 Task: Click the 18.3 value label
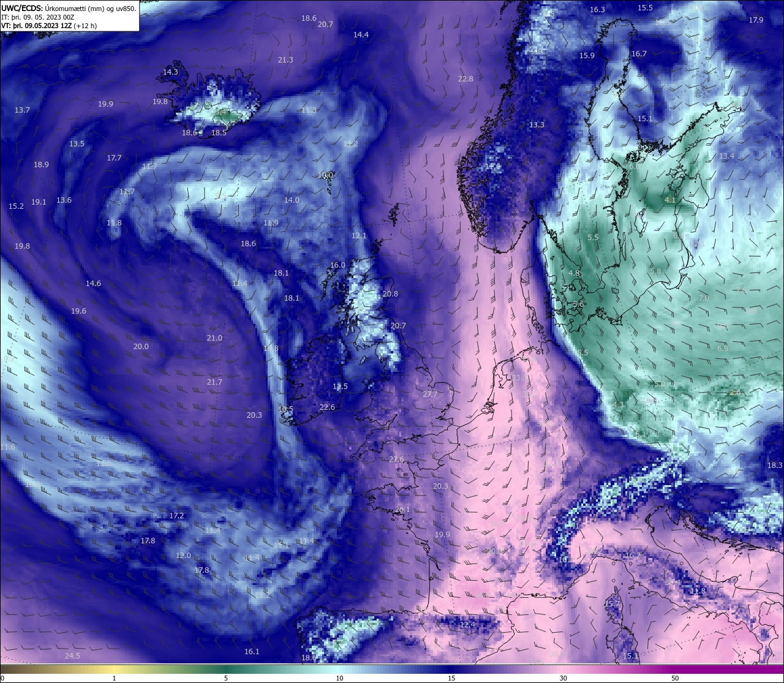775,466
